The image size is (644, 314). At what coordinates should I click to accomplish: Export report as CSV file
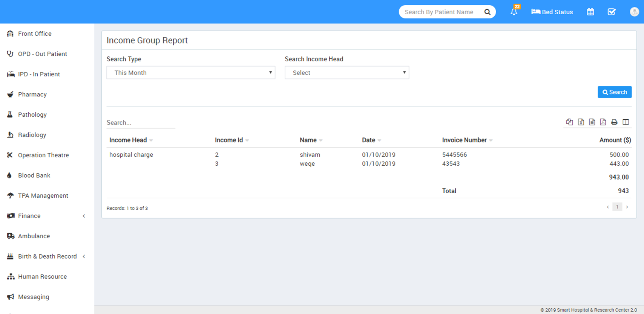(592, 122)
